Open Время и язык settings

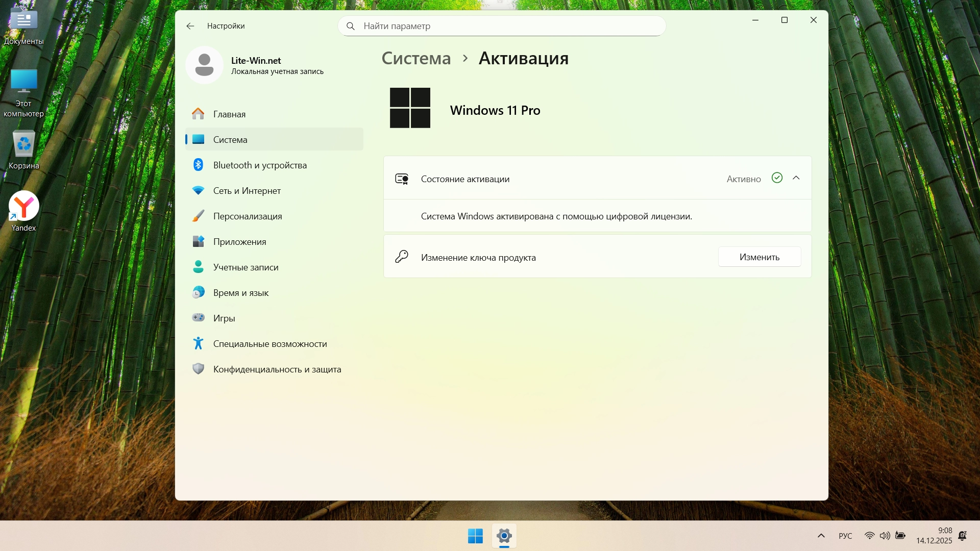click(x=240, y=293)
